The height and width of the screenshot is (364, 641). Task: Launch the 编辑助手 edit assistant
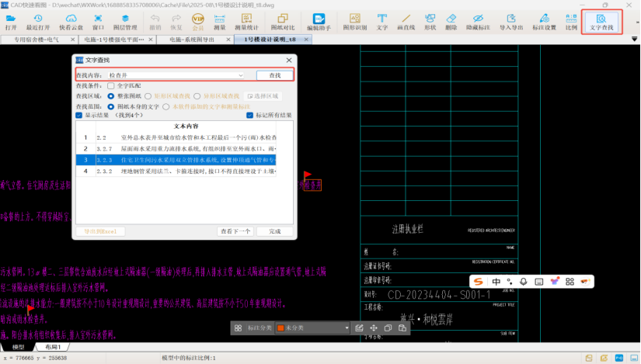click(319, 21)
